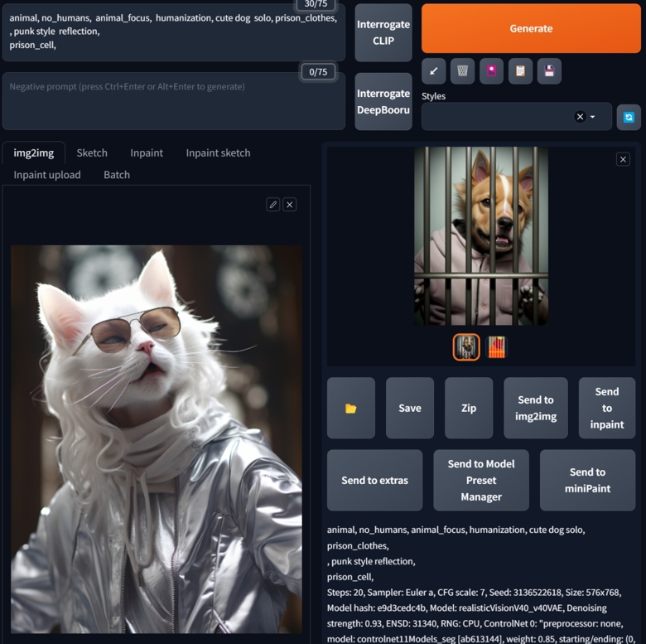Click Send to Model Preset Manager
The image size is (646, 644).
pyautogui.click(x=481, y=481)
